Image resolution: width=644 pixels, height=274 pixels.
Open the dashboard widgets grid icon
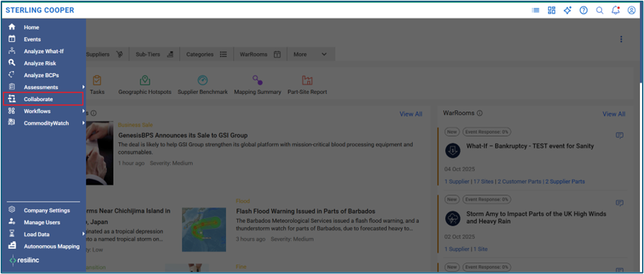point(551,10)
